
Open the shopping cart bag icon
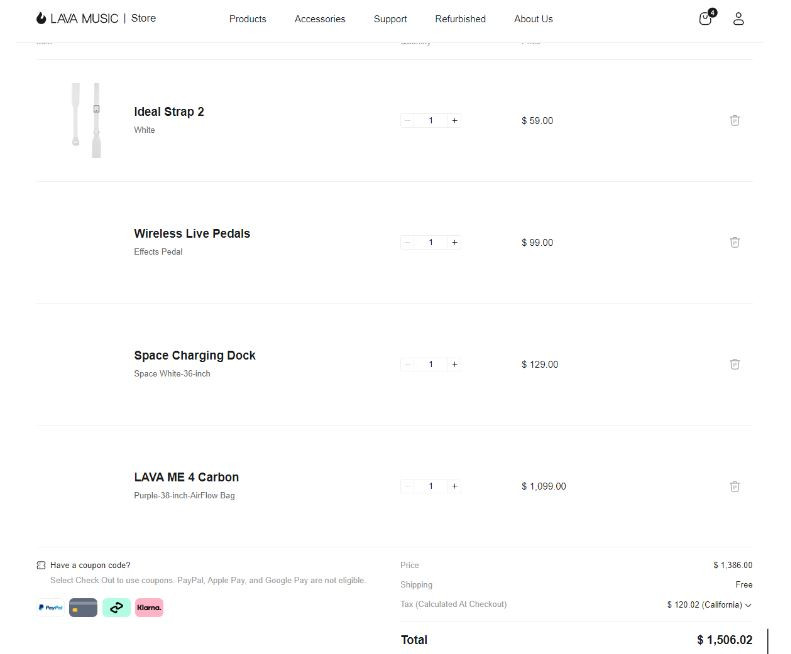pos(706,19)
